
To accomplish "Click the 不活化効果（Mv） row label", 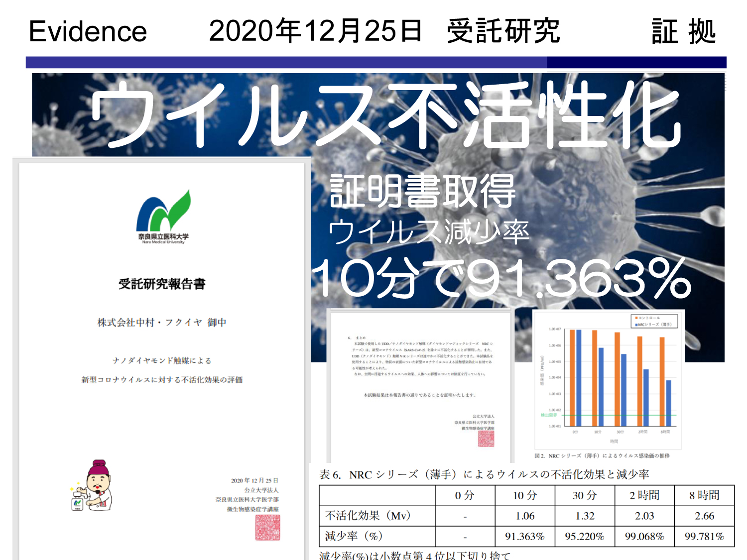I will 368,516.
